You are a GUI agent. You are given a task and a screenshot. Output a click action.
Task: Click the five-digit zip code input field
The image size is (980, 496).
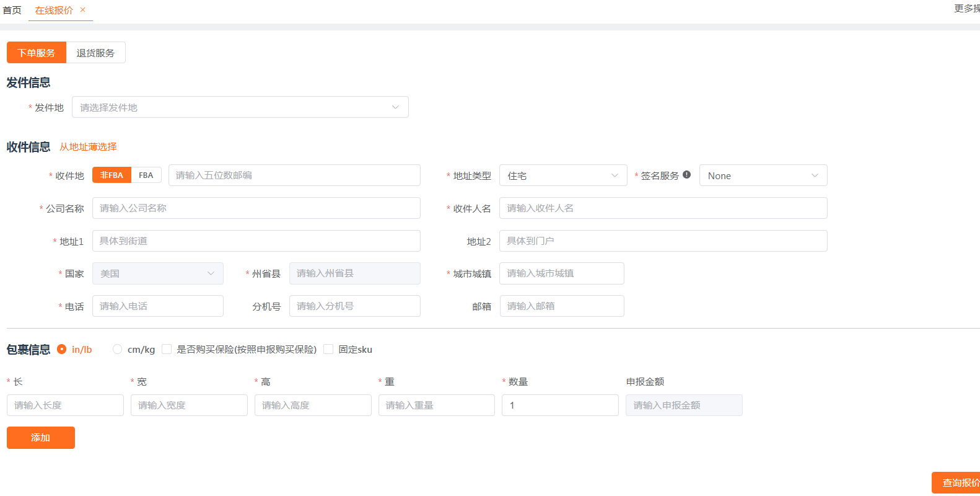pyautogui.click(x=294, y=175)
